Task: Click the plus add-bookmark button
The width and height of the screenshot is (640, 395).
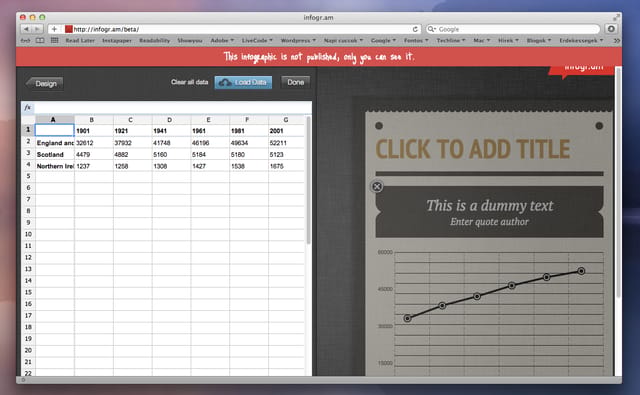Action: 54,29
